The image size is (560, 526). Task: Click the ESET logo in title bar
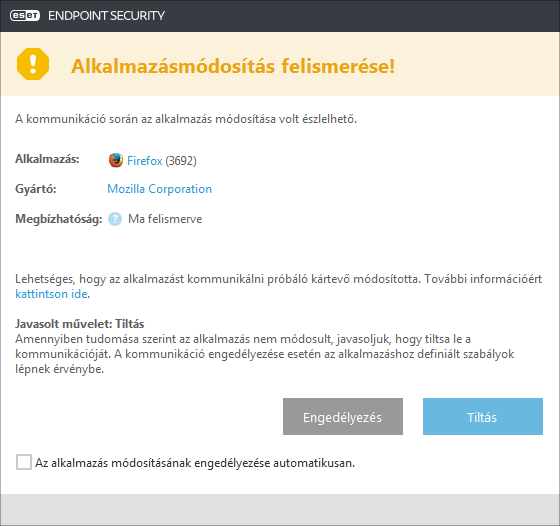[x=25, y=15]
